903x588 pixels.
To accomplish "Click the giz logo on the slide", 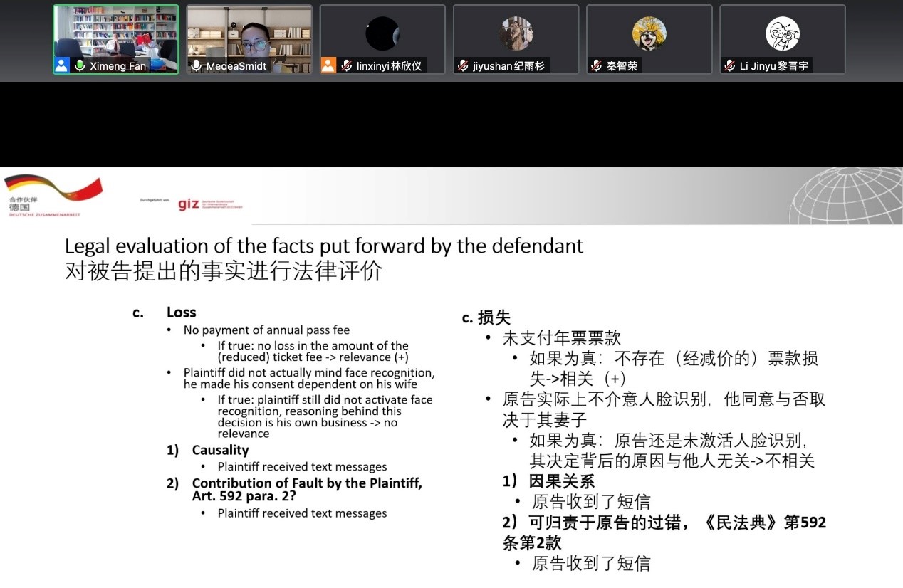I will tap(189, 204).
